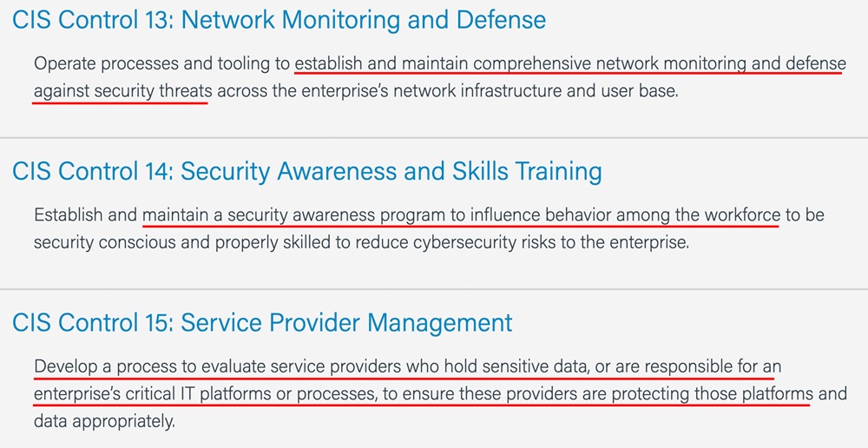Click divider line between Control 13 and 14
Screen dimensions: 868x448
coord(434,137)
